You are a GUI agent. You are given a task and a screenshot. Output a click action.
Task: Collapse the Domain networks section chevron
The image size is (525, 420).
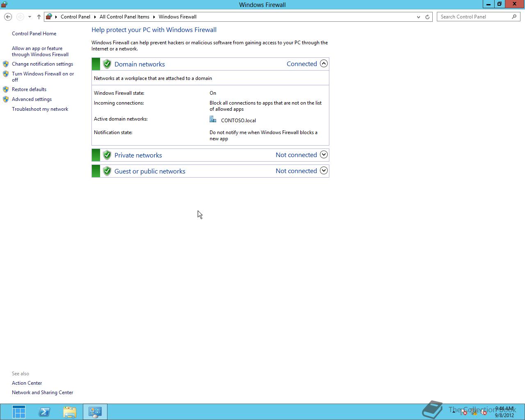324,64
